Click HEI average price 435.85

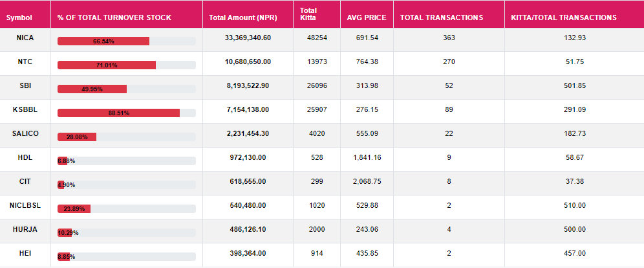[x=367, y=253]
